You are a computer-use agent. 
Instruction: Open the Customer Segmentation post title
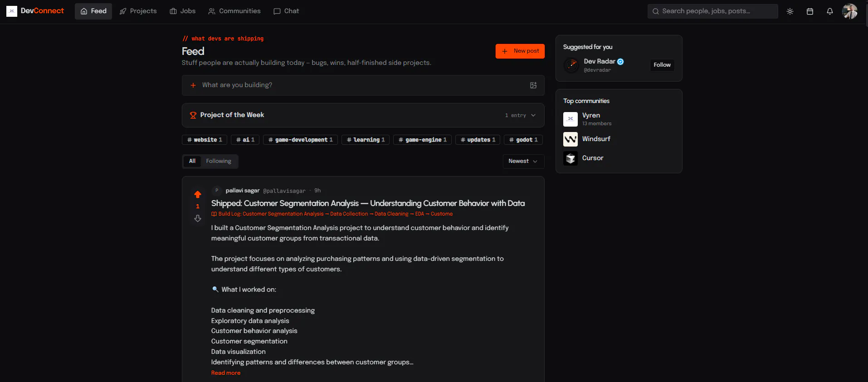point(368,203)
